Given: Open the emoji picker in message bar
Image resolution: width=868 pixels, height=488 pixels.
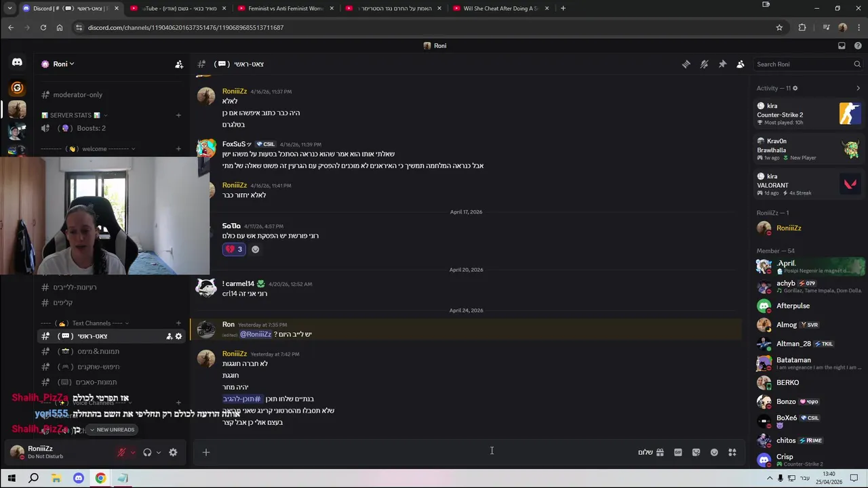Looking at the screenshot, I should click(x=714, y=452).
